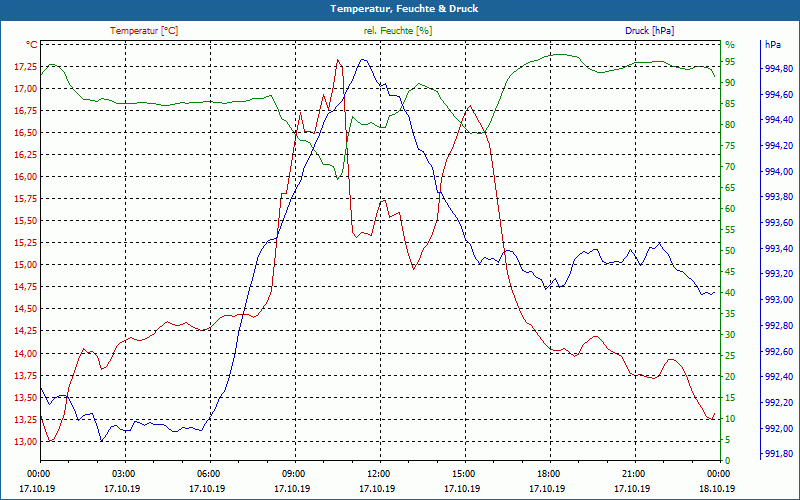Select the green 'rel. Feuchte [%]' legend label
This screenshot has height=500, width=800.
coord(398,31)
